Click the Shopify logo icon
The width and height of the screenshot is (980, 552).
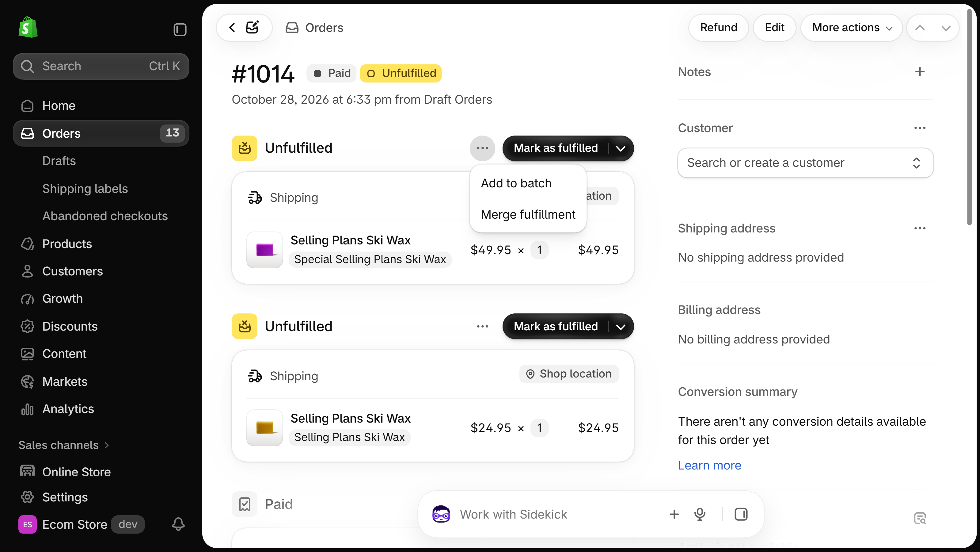click(x=28, y=27)
